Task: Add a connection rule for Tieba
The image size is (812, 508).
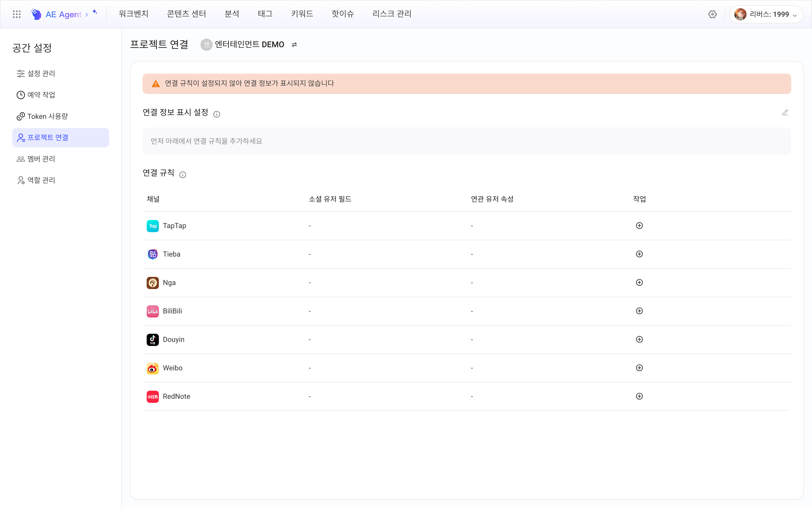Action: pyautogui.click(x=639, y=254)
